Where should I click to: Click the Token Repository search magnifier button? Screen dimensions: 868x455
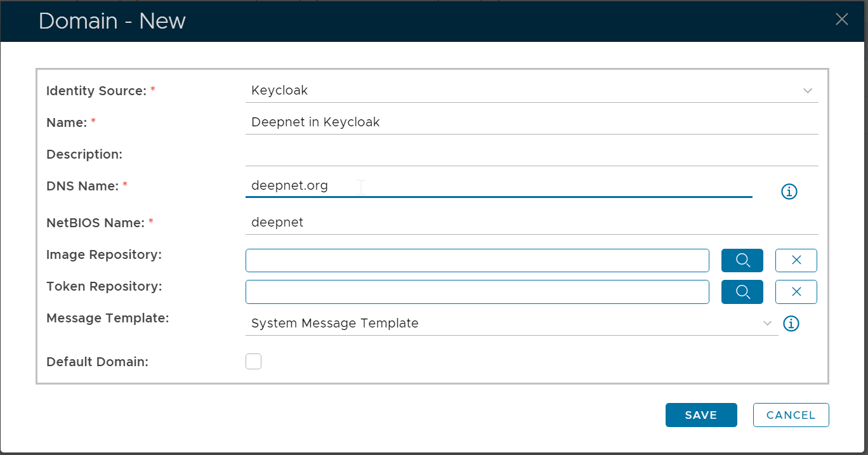click(x=742, y=292)
